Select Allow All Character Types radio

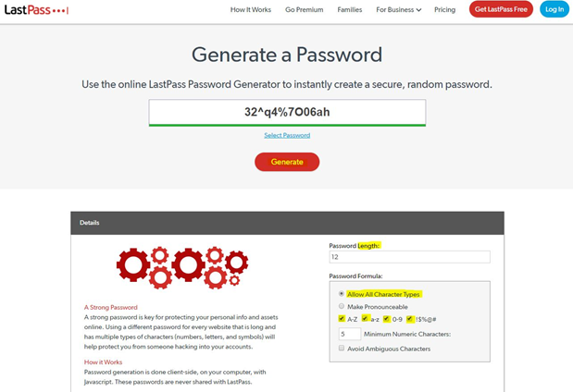[342, 293]
